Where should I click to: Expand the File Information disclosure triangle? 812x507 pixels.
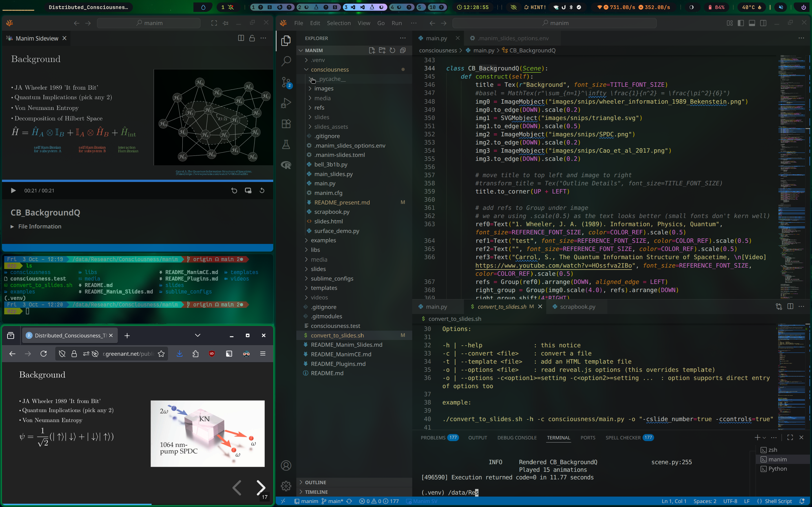12,227
